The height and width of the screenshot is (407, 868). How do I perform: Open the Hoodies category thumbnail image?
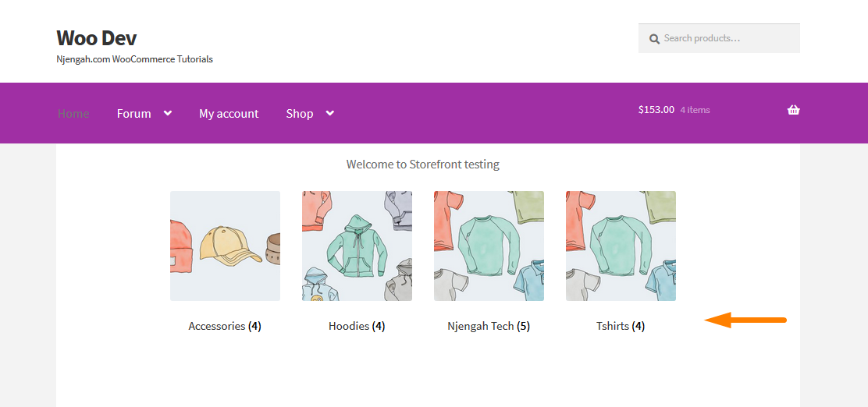point(357,246)
